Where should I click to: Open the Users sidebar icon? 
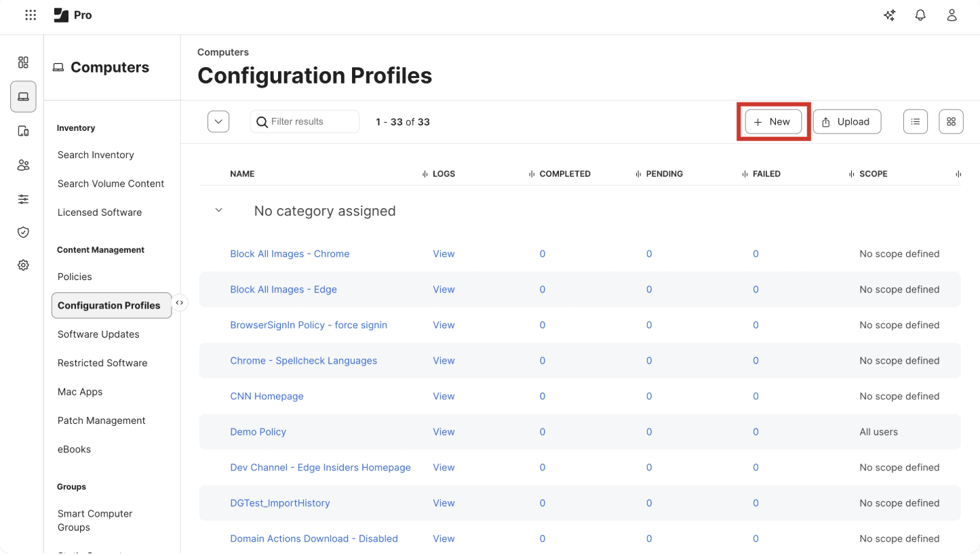pyautogui.click(x=23, y=165)
